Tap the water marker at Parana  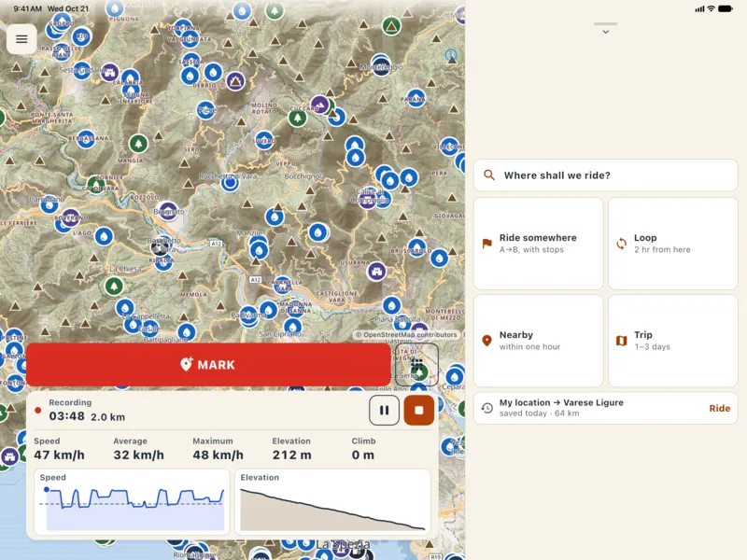tap(416, 98)
